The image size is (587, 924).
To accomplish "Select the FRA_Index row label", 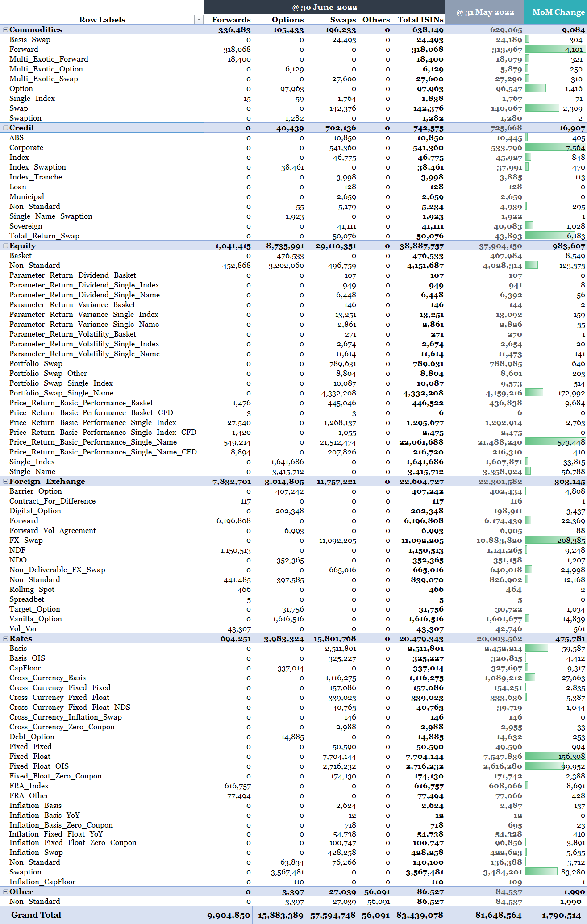I will (x=29, y=786).
